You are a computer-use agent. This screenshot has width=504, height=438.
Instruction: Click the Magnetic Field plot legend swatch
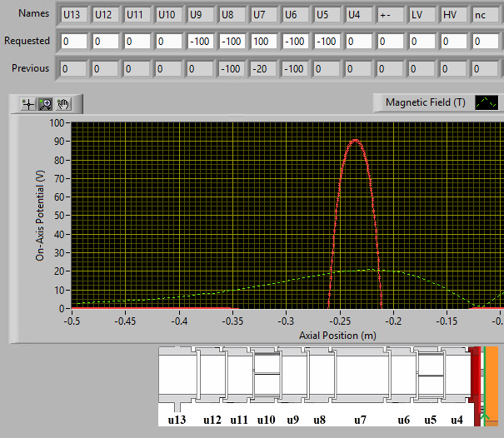487,102
